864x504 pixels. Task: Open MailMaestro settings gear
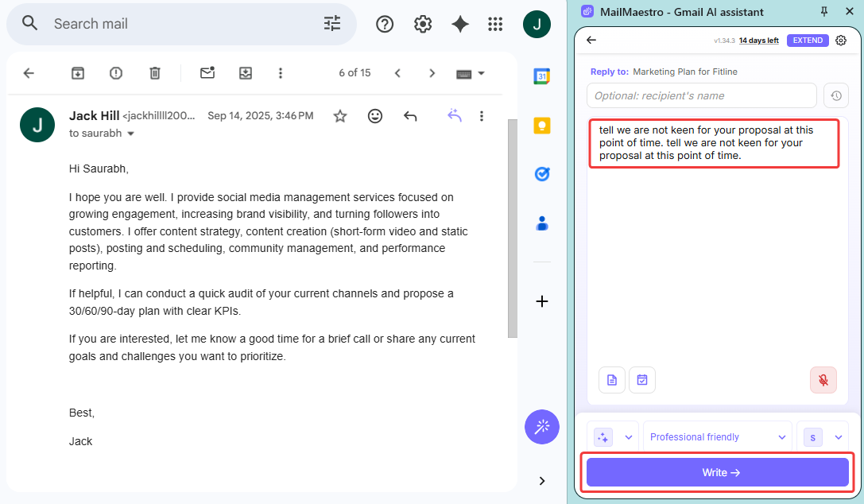tap(841, 41)
